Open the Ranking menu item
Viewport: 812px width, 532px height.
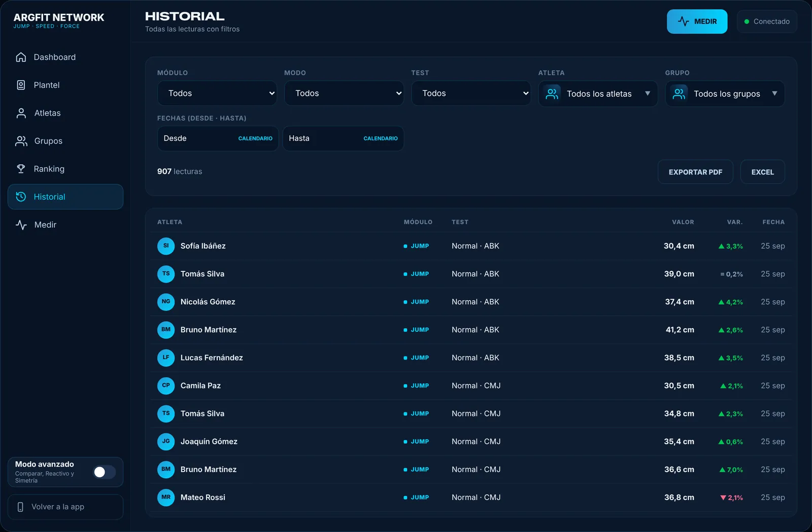click(65, 169)
